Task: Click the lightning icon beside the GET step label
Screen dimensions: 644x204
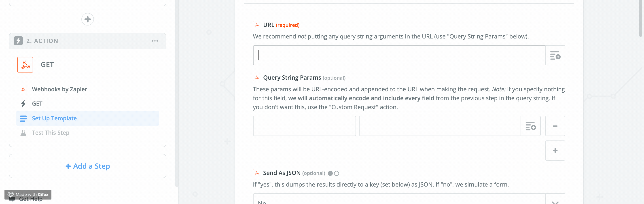Action: pyautogui.click(x=23, y=104)
